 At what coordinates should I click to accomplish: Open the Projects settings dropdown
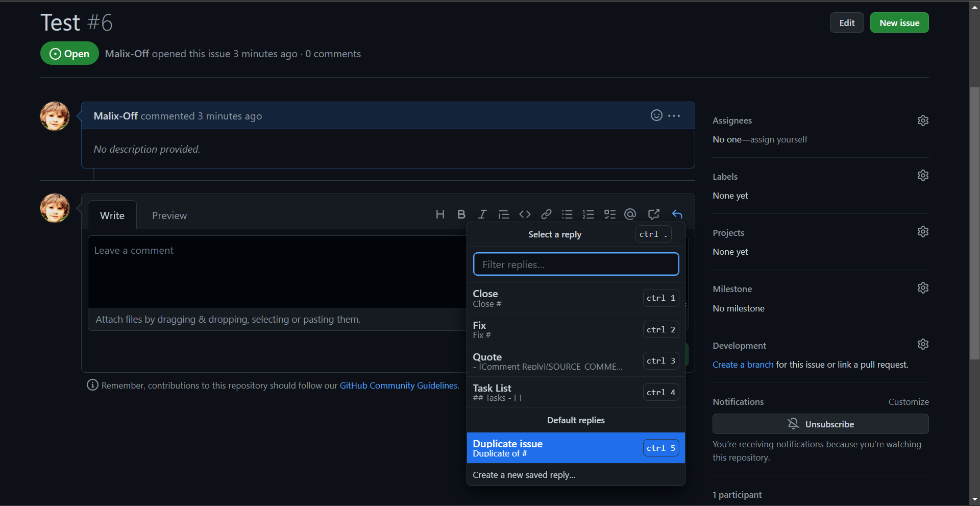(923, 231)
